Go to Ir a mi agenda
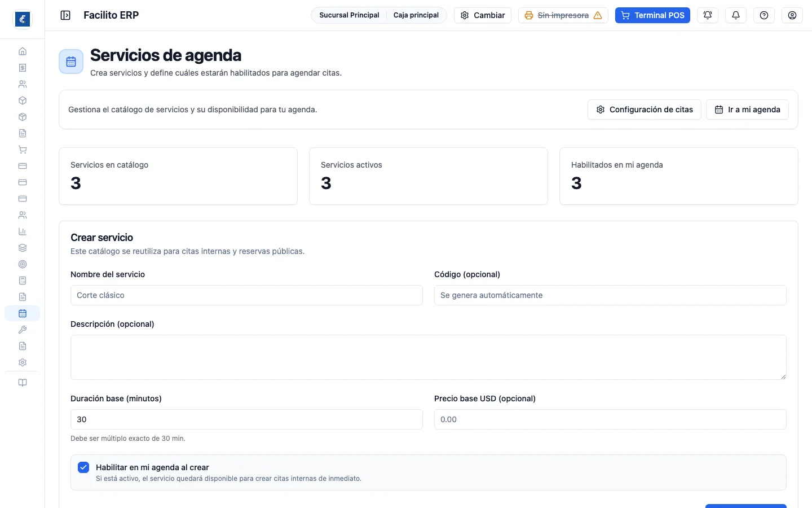812x508 pixels. tap(747, 110)
